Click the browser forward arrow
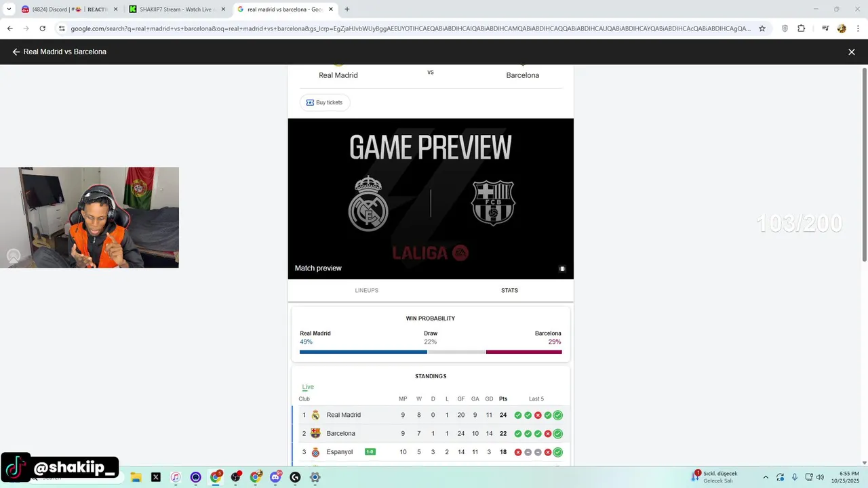The width and height of the screenshot is (868, 488). 26,28
